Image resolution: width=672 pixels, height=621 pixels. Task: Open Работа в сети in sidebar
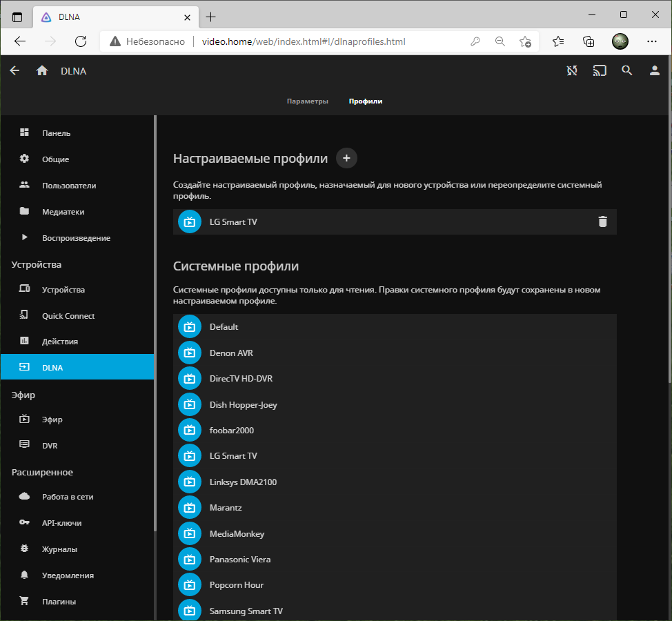[77, 497]
